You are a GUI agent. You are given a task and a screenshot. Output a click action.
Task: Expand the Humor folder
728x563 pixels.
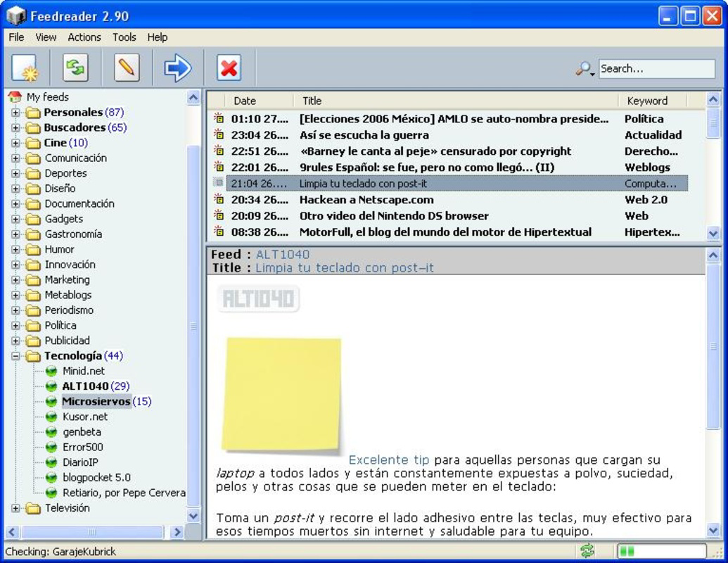coord(15,249)
